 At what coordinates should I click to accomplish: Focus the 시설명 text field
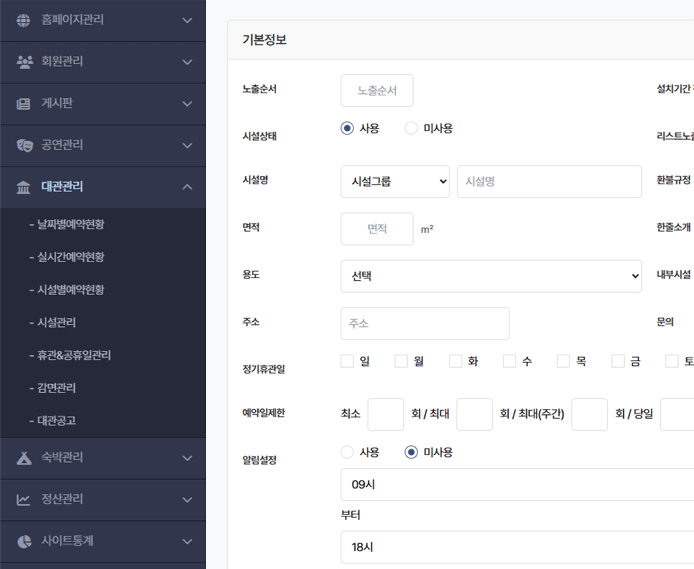pos(549,181)
